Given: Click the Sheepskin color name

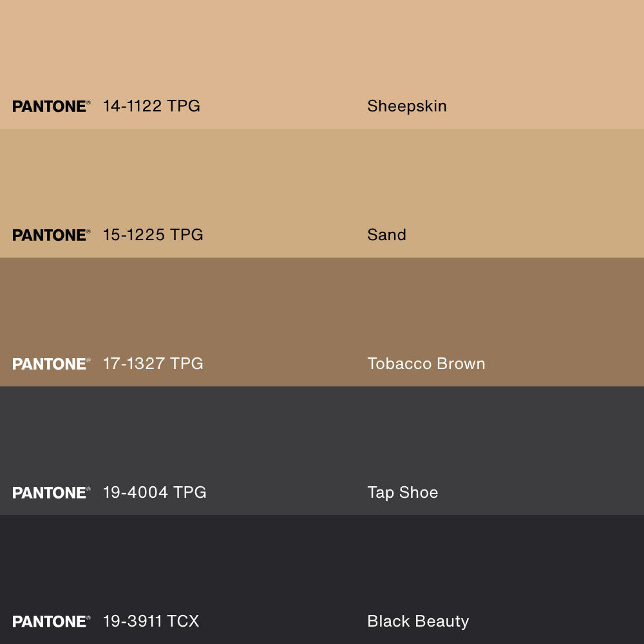Looking at the screenshot, I should coord(406,106).
